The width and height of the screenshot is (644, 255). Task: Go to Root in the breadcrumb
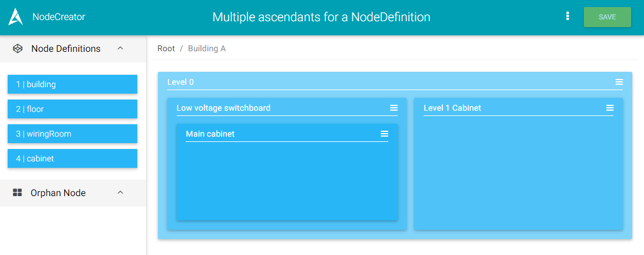tap(166, 48)
